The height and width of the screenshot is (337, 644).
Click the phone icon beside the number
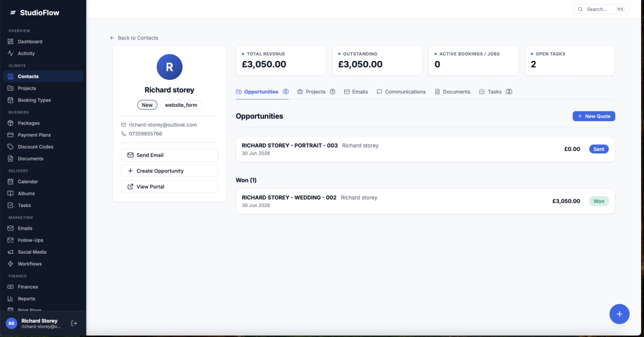pos(123,134)
